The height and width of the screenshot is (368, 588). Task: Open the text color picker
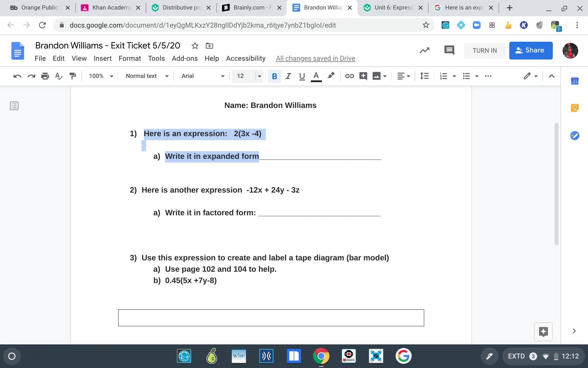tap(316, 76)
